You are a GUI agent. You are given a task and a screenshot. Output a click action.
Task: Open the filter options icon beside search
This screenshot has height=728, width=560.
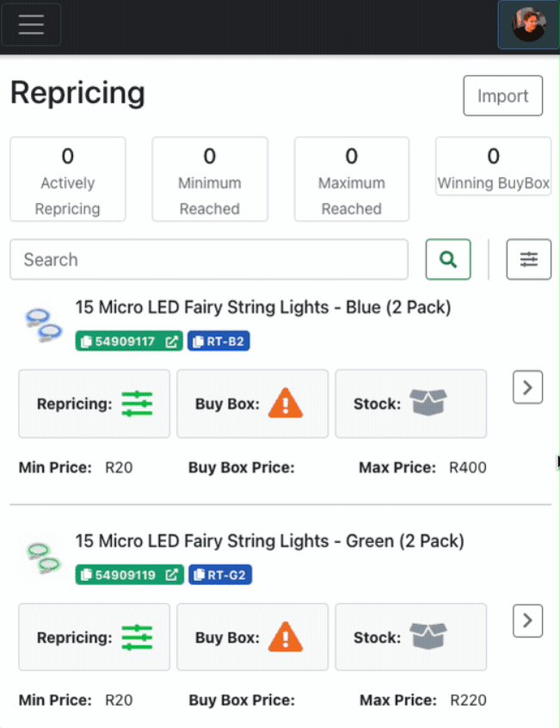(528, 259)
